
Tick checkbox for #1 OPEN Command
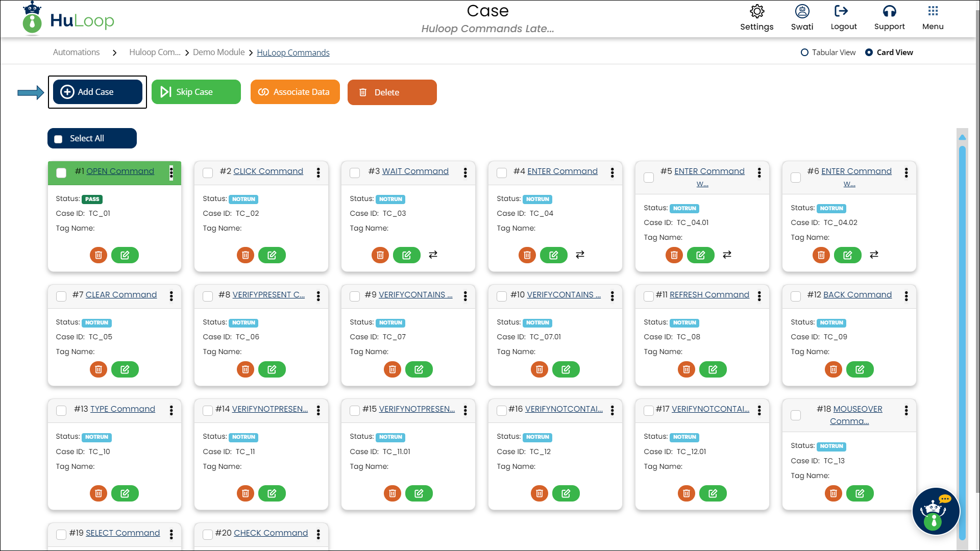[x=61, y=173]
